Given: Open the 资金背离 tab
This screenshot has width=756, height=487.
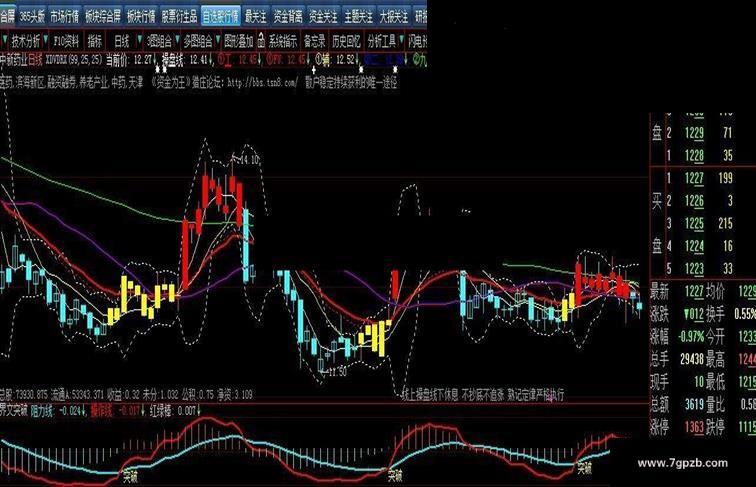Looking at the screenshot, I should tap(288, 17).
